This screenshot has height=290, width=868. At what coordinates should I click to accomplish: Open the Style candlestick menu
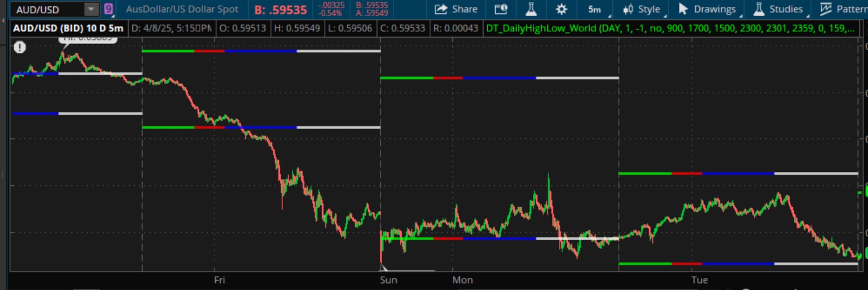point(641,9)
